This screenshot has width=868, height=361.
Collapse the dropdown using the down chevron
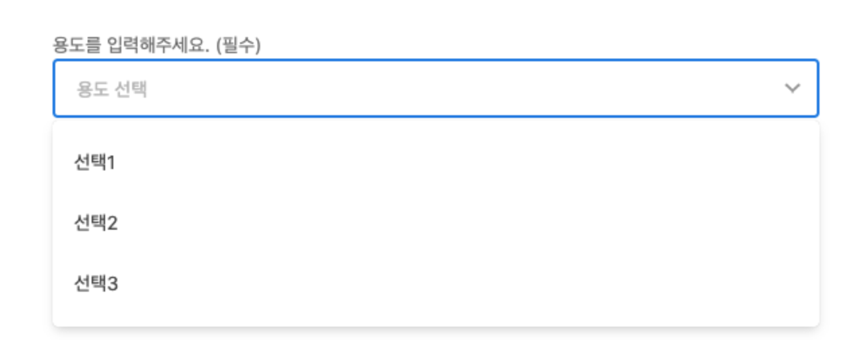(x=793, y=88)
